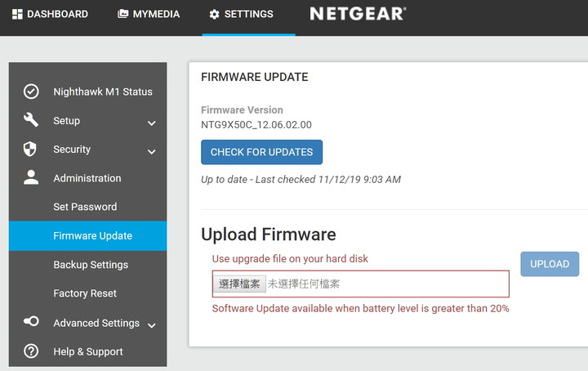588x371 pixels.
Task: Click the Dashboard grid icon
Action: [x=17, y=14]
